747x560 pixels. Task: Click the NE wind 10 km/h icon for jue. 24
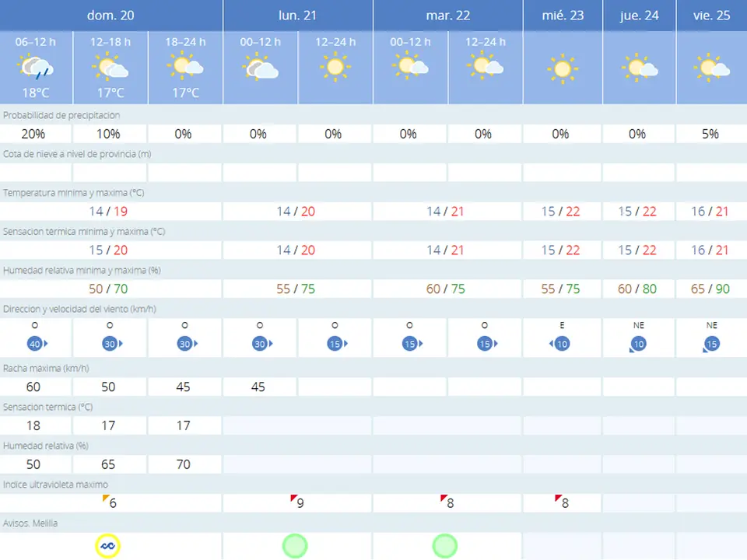click(x=637, y=345)
